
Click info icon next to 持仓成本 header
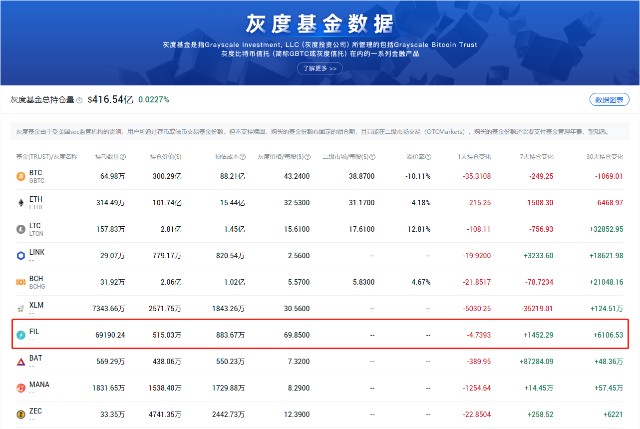point(243,157)
